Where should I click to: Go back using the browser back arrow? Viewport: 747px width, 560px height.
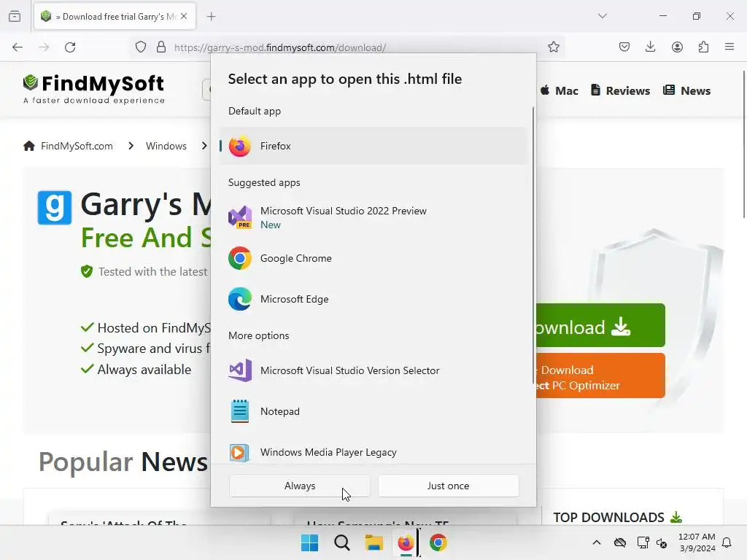tap(18, 47)
